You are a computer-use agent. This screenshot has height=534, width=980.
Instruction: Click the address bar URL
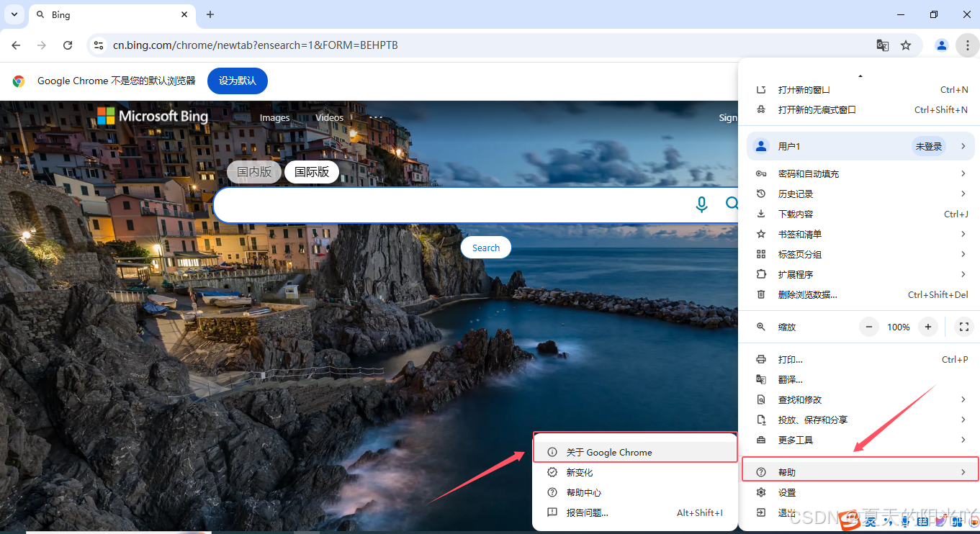[256, 45]
